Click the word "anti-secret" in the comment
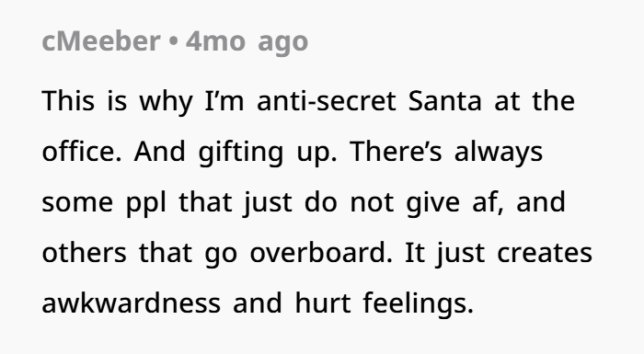Viewport: 644px width, 354px height. (327, 100)
